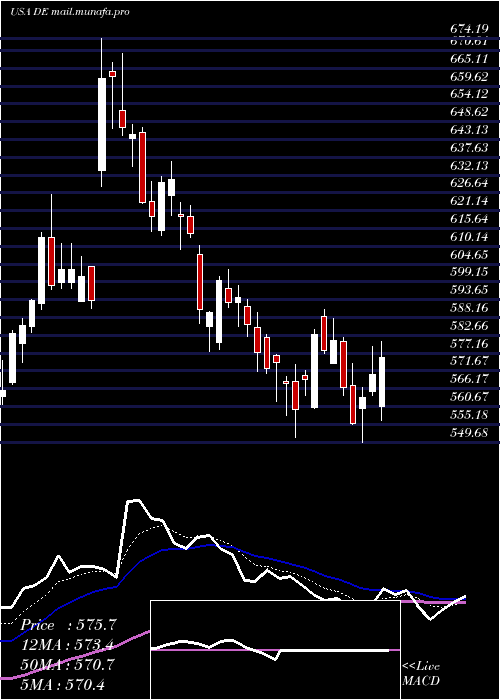Select the 555.18 price axis label
Viewport: 500px width, 700px height.
(469, 415)
